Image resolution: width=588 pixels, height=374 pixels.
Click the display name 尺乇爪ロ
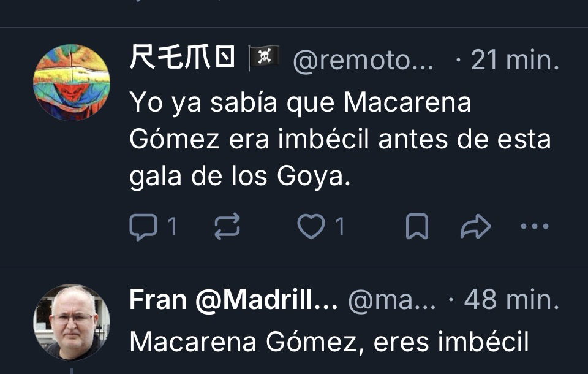(x=182, y=59)
